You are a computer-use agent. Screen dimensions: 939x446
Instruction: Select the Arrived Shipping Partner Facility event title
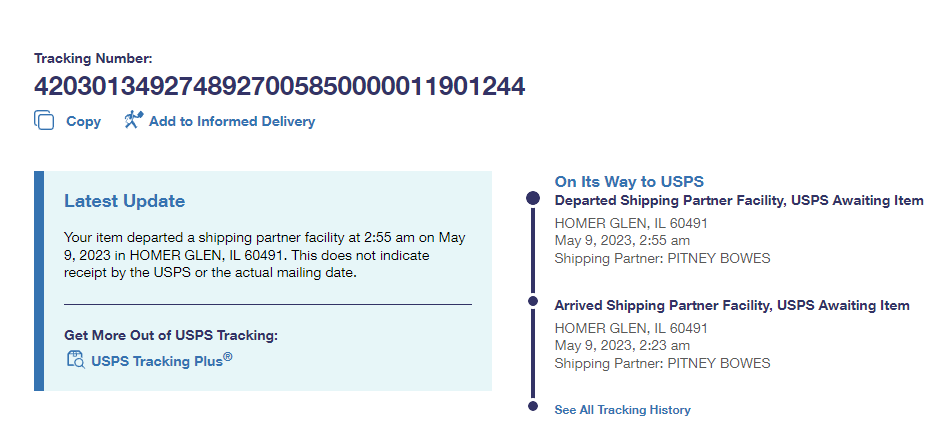[x=731, y=305]
